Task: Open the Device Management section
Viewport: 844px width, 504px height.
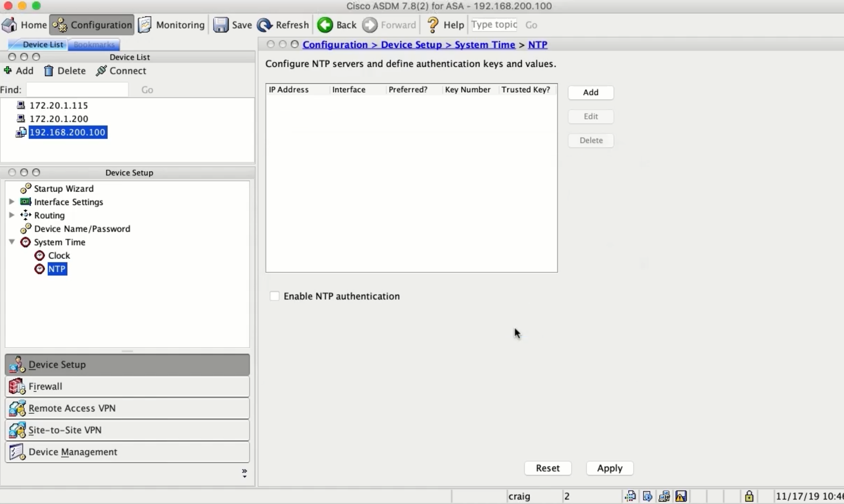Action: coord(127,452)
